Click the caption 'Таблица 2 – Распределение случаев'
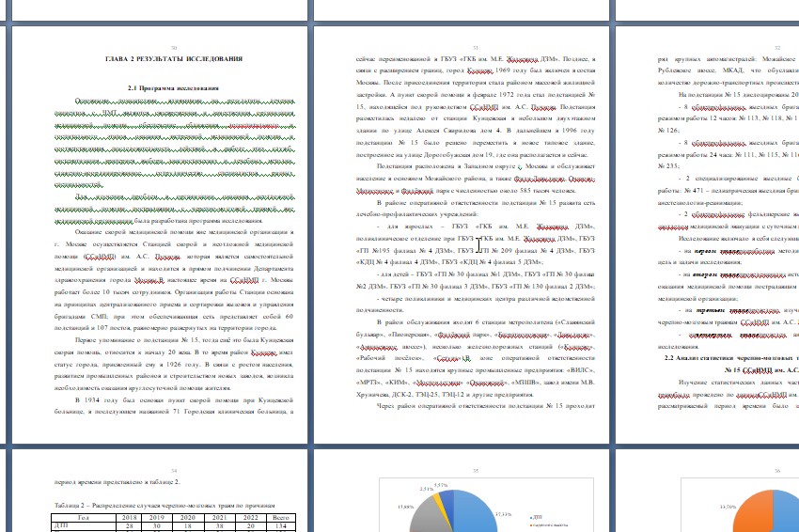Image resolution: width=799 pixels, height=532 pixels. pyautogui.click(x=164, y=506)
